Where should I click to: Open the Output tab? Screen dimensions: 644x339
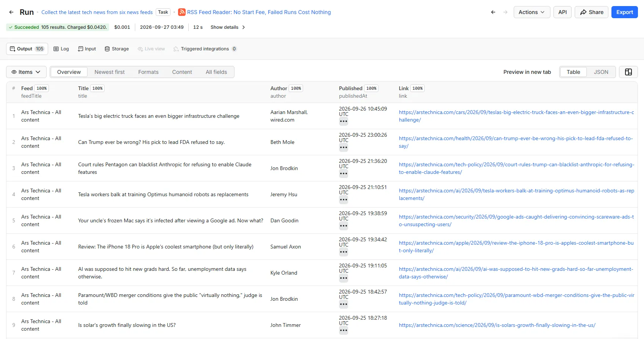27,49
